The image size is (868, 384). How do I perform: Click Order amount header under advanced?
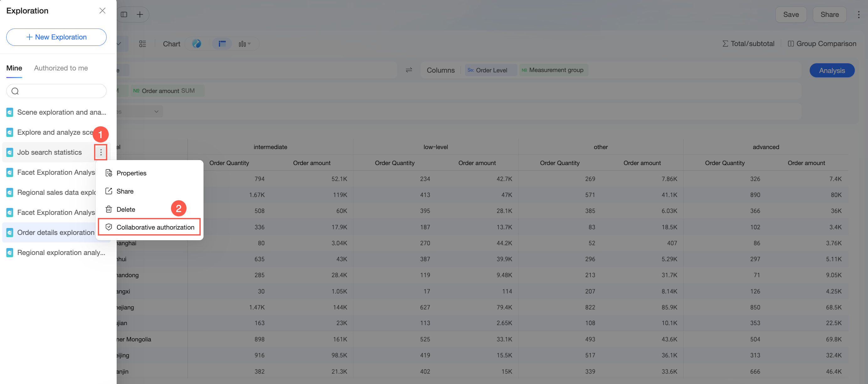click(806, 163)
